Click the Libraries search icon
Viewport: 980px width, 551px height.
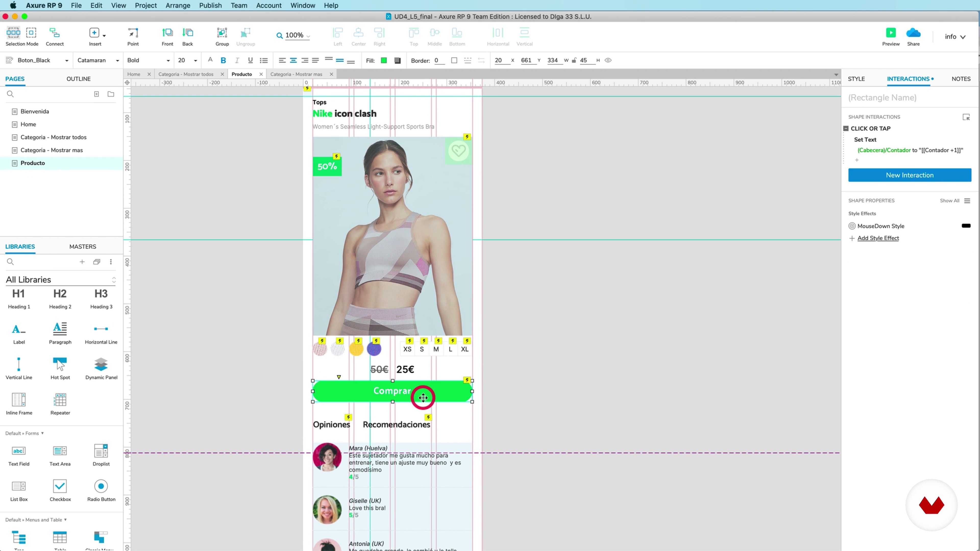[10, 262]
